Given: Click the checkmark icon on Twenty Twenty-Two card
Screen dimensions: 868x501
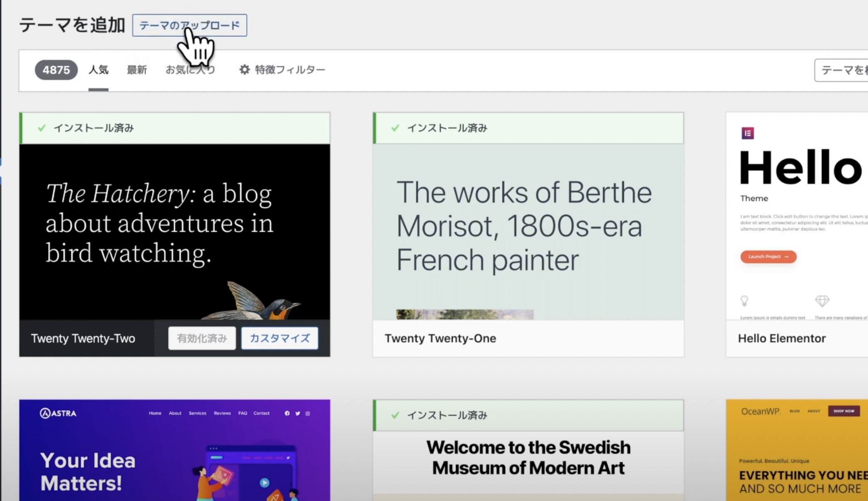Looking at the screenshot, I should tap(42, 128).
